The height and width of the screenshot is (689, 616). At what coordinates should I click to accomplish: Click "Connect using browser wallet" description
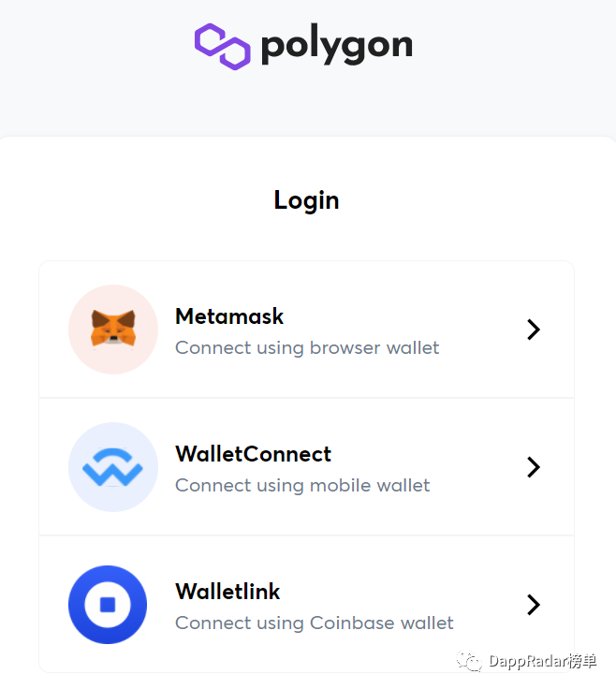307,348
